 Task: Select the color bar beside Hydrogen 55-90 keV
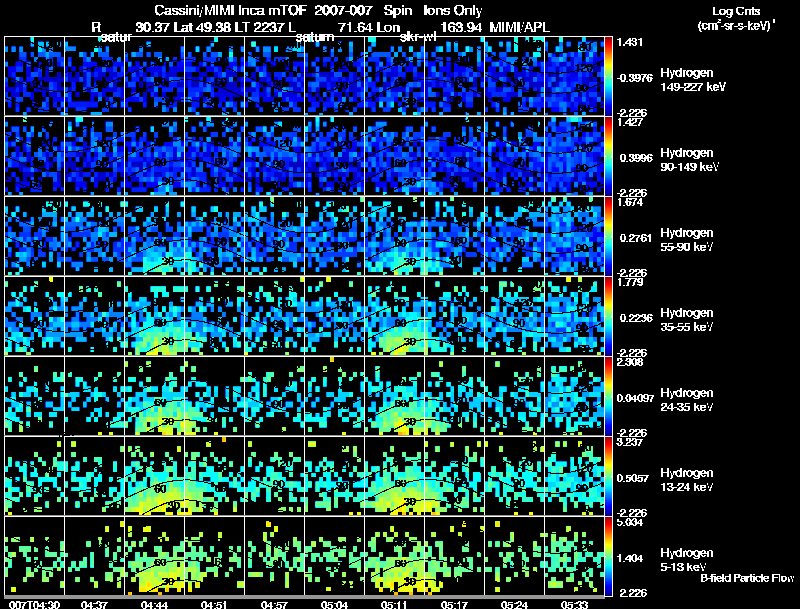click(x=608, y=236)
